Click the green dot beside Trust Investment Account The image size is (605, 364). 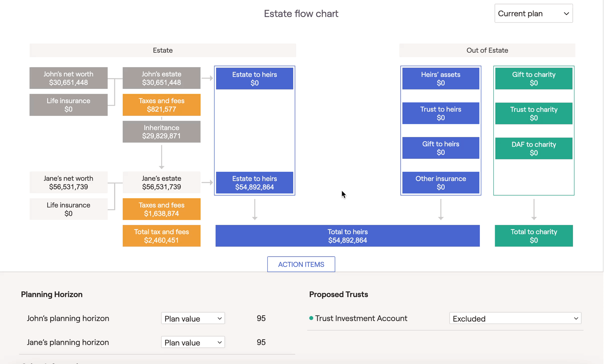click(x=311, y=318)
